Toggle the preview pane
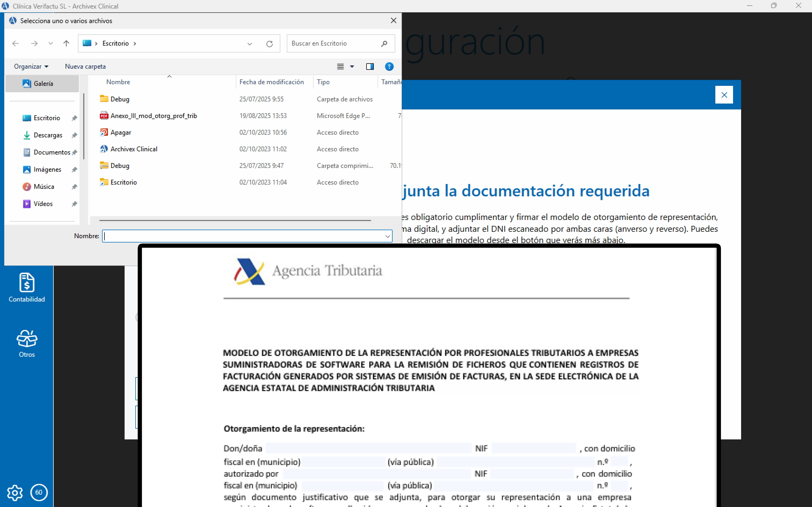This screenshot has width=812, height=507. pos(370,67)
